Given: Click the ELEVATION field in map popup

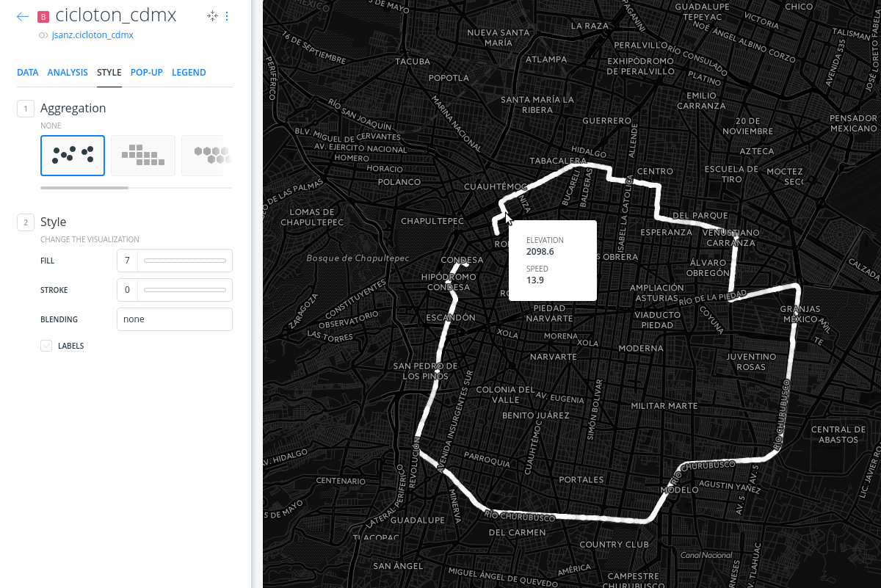Looking at the screenshot, I should click(545, 240).
